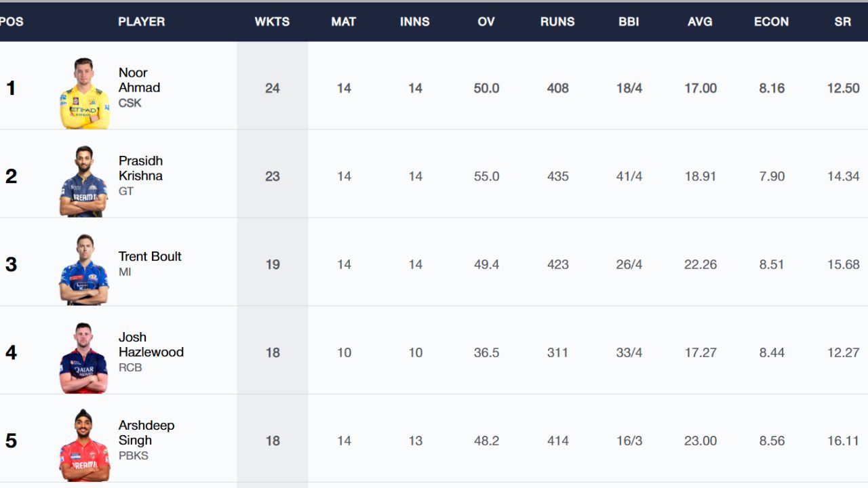The height and width of the screenshot is (488, 868).
Task: Click Arshdeep Singh's player photo
Action: point(84,446)
